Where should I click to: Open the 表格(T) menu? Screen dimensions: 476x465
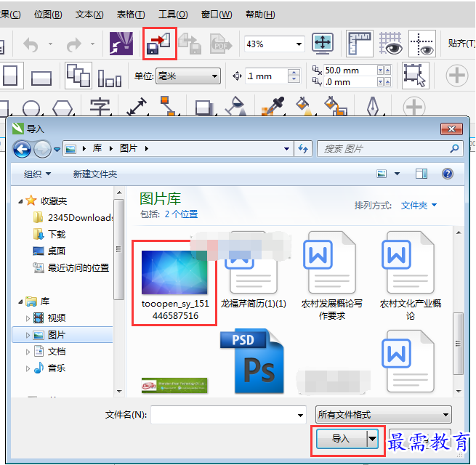[x=131, y=15]
